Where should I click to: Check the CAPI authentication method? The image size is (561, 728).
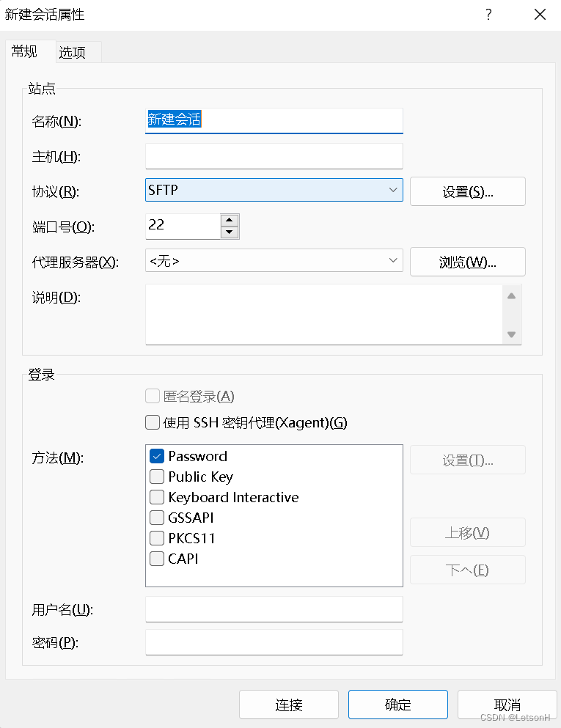(157, 559)
